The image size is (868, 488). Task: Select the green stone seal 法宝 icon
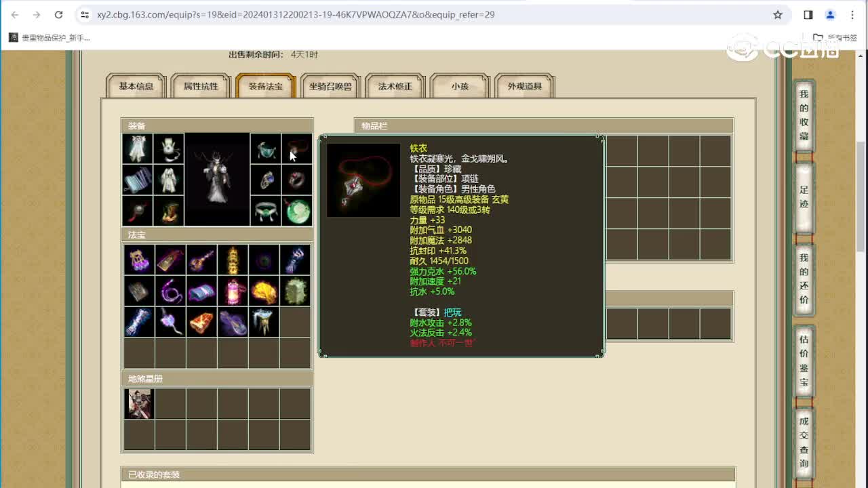pos(295,291)
